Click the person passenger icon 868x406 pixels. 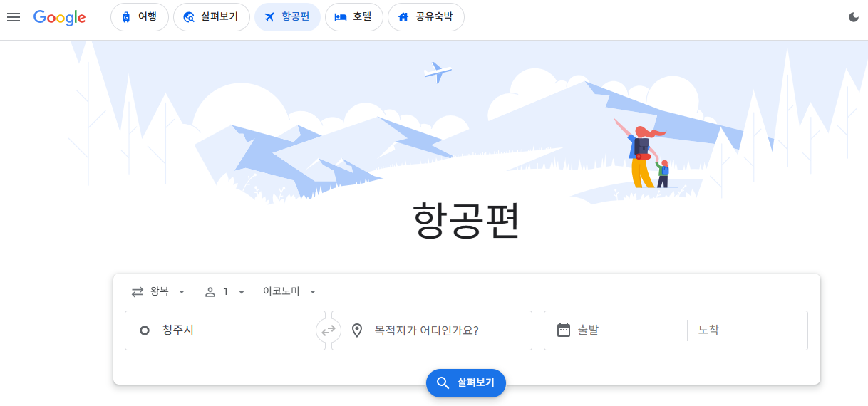[x=210, y=292]
